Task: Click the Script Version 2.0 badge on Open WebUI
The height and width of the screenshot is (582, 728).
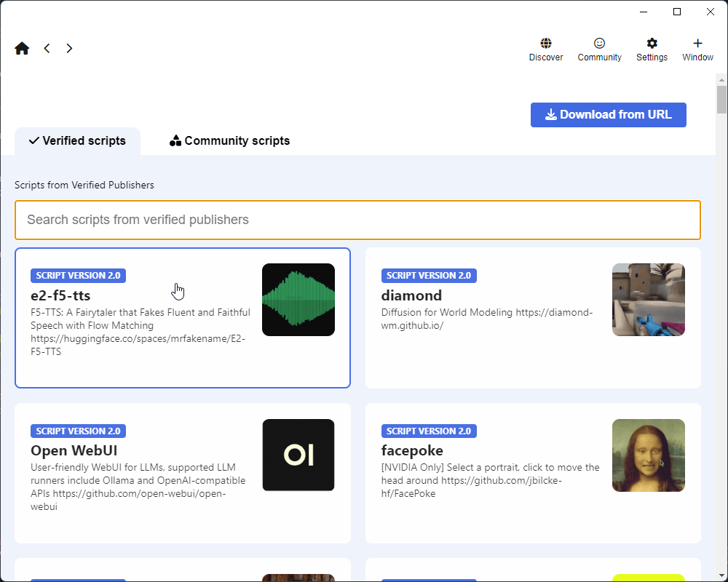Action: tap(78, 431)
